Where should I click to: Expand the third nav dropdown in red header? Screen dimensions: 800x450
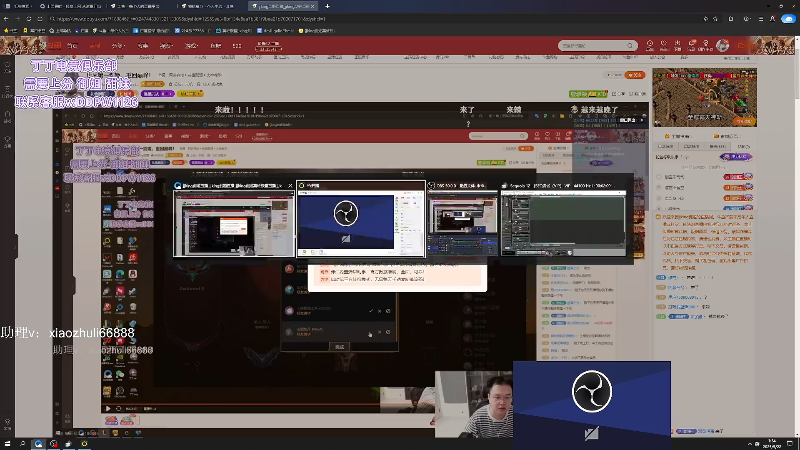pyautogui.click(x=118, y=46)
